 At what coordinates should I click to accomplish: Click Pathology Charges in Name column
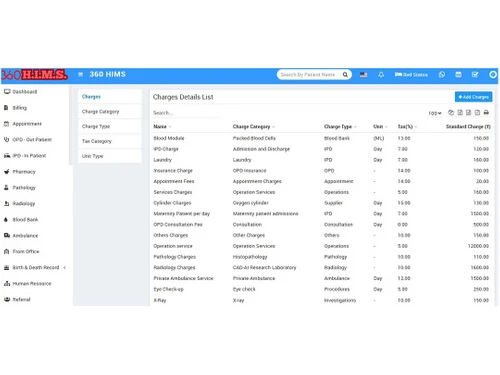175,257
